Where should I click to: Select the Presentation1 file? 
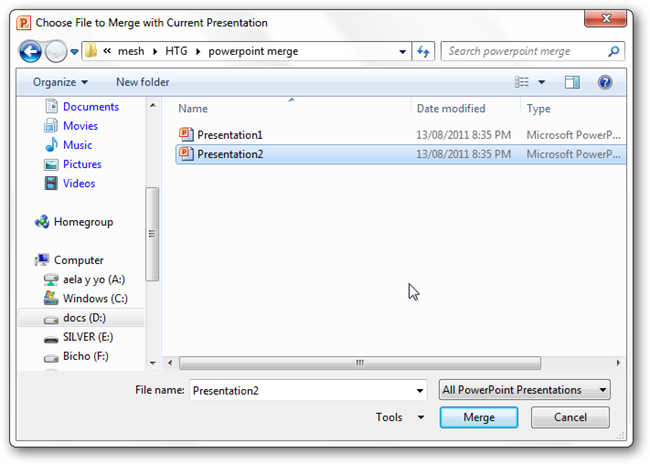tap(400, 135)
